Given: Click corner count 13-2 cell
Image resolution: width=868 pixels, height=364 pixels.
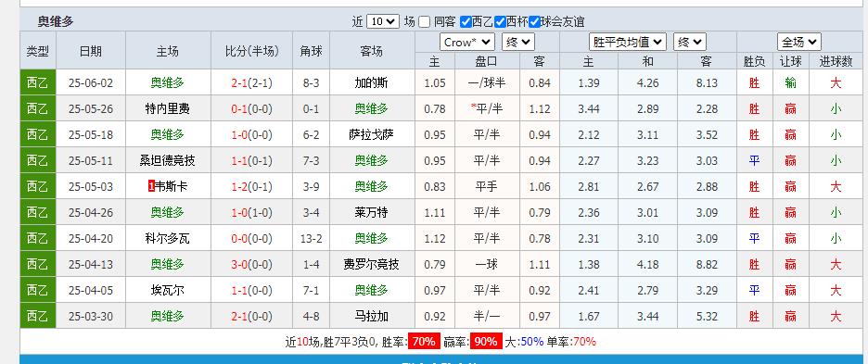Looking at the screenshot, I should (311, 238).
